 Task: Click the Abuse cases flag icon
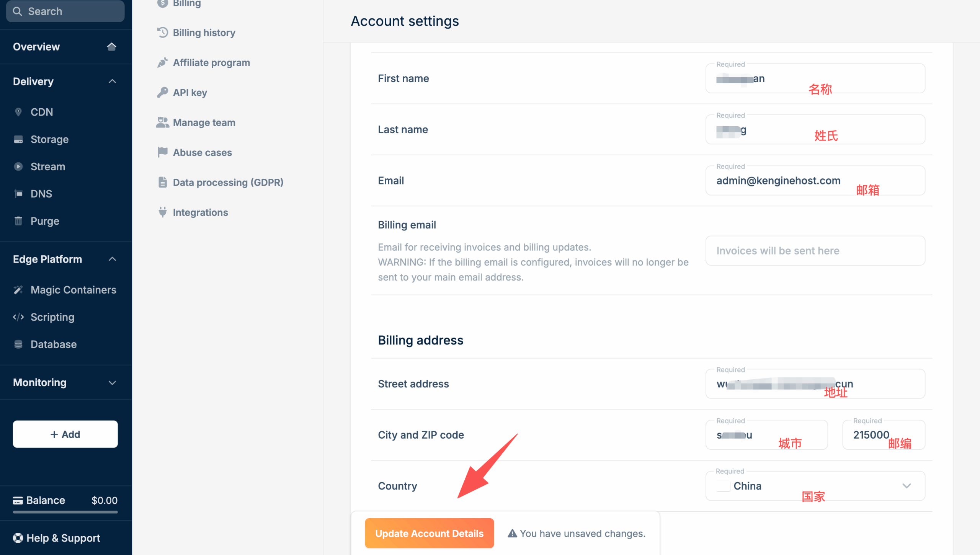pyautogui.click(x=163, y=152)
